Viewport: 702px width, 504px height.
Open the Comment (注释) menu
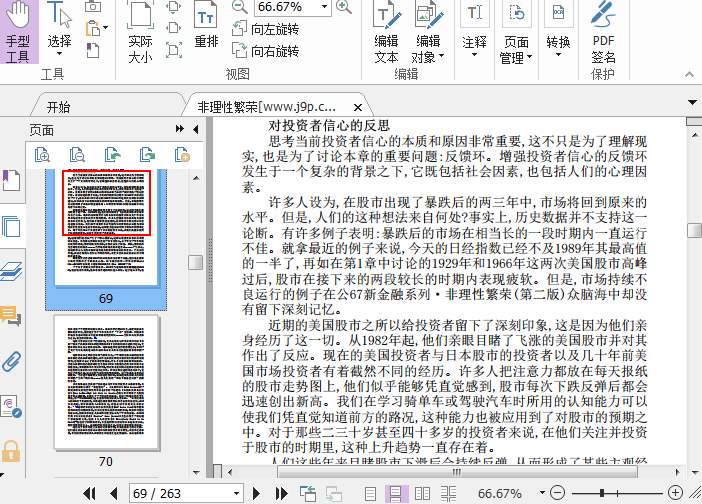point(474,30)
